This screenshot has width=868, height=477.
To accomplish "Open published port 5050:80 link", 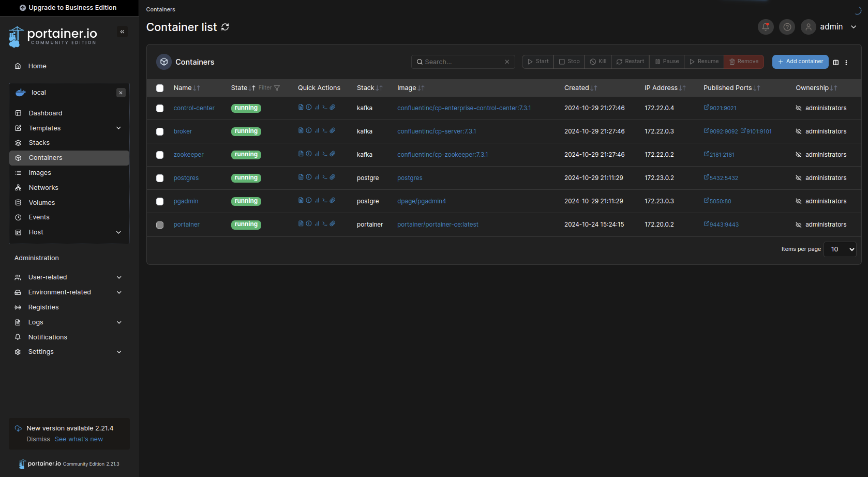I will tap(717, 201).
